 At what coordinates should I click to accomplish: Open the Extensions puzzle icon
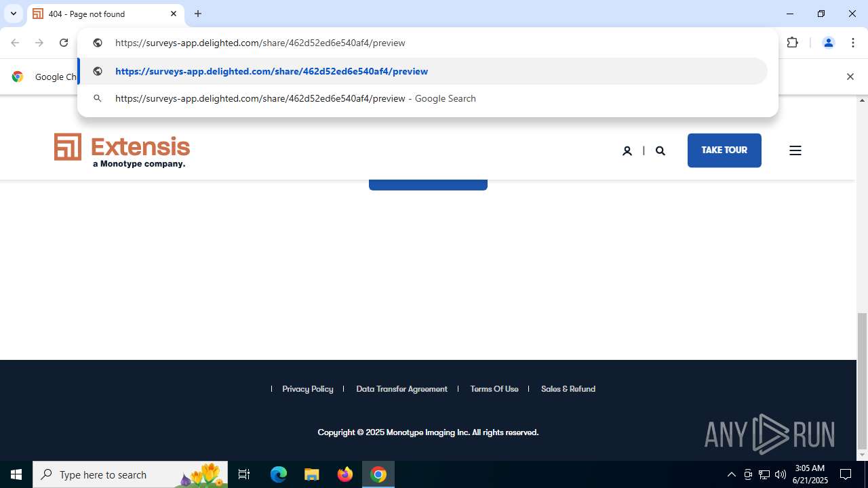[x=793, y=43]
